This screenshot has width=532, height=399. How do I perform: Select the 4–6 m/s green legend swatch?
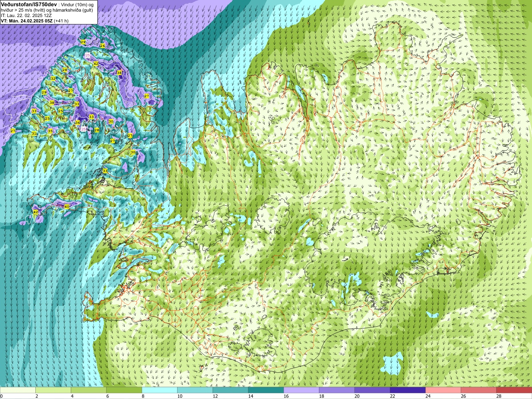click(89, 390)
